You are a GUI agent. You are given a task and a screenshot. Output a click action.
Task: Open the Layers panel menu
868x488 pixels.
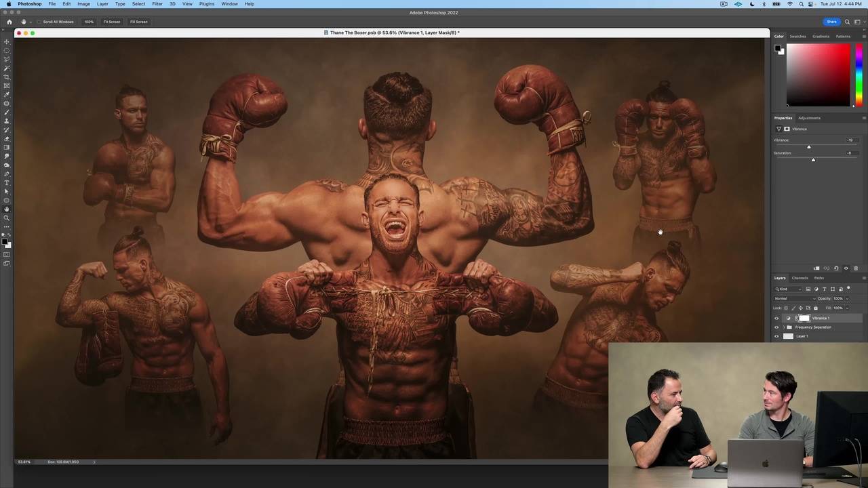pos(863,278)
